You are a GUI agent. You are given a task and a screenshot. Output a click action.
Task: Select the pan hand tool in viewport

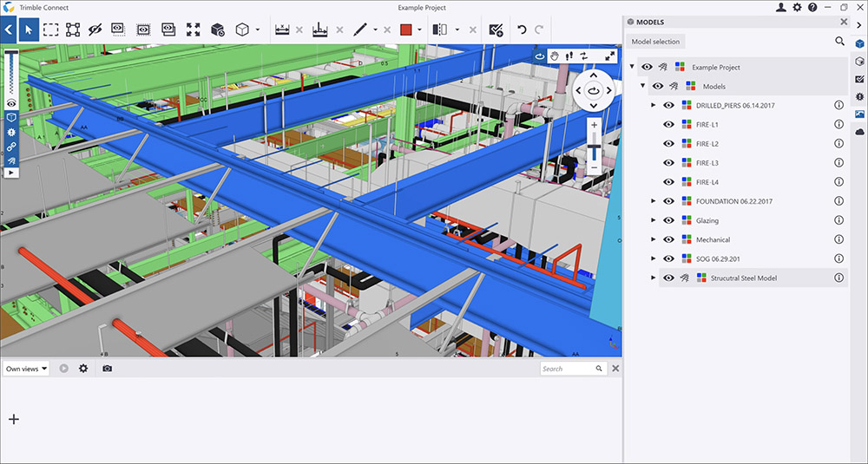554,56
